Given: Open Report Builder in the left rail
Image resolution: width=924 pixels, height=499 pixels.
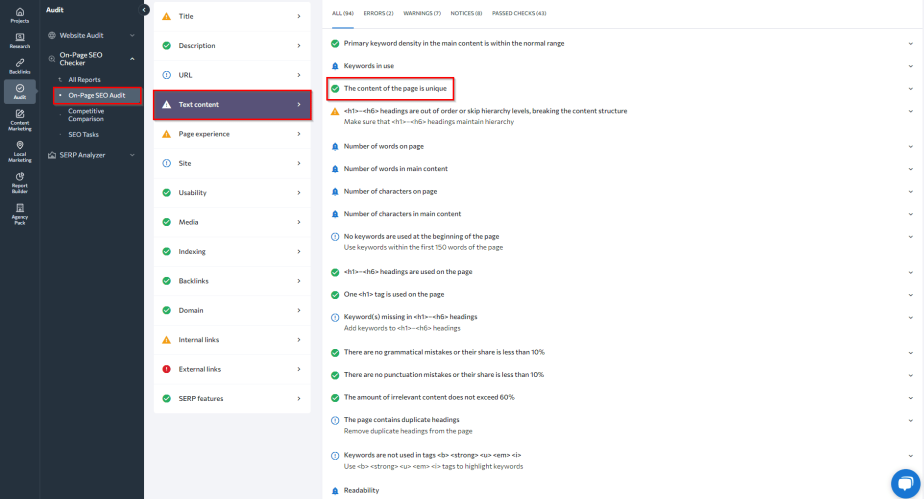Looking at the screenshot, I should point(19,183).
